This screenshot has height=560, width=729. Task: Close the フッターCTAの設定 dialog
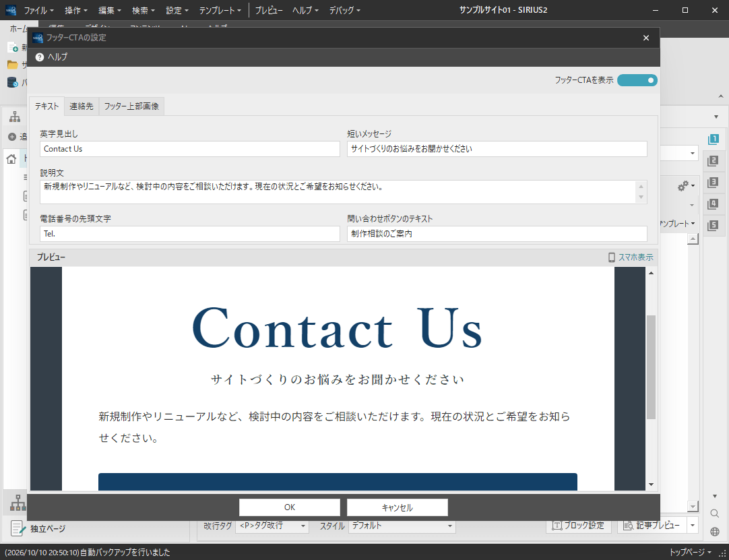(x=645, y=38)
